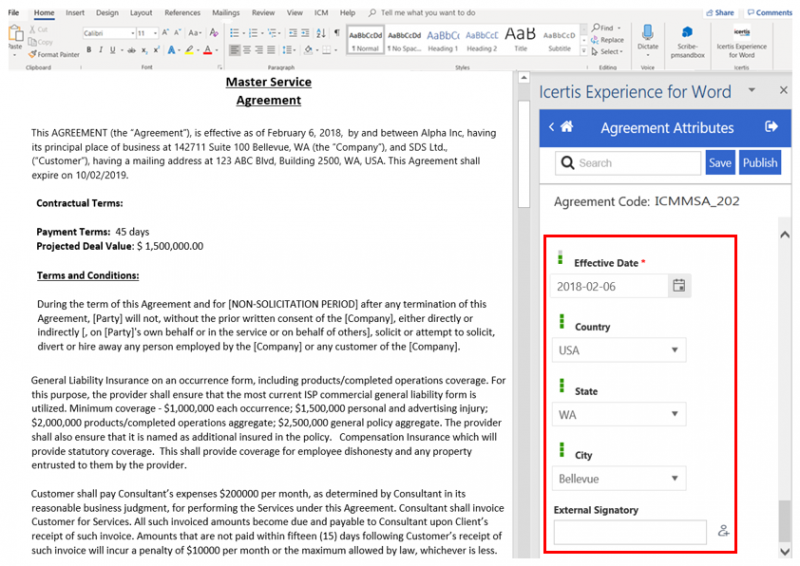
Task: Open the Effective Date calendar picker
Action: tap(679, 285)
